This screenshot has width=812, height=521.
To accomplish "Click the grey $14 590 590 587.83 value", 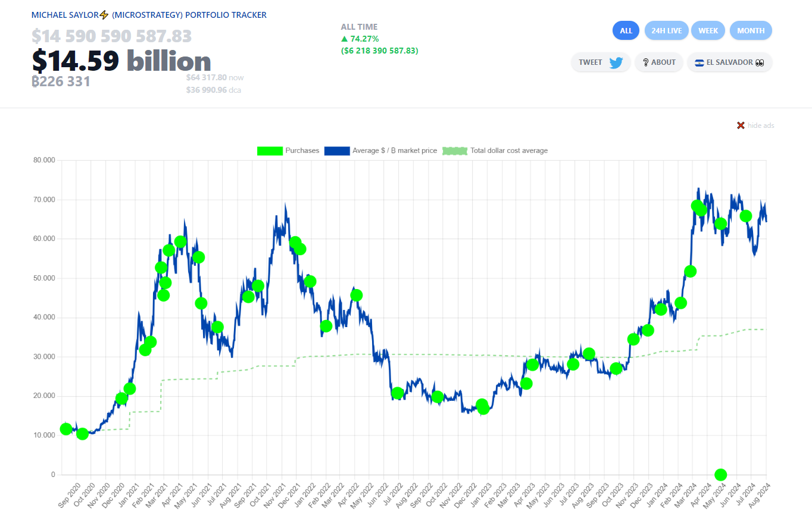I will click(x=111, y=36).
